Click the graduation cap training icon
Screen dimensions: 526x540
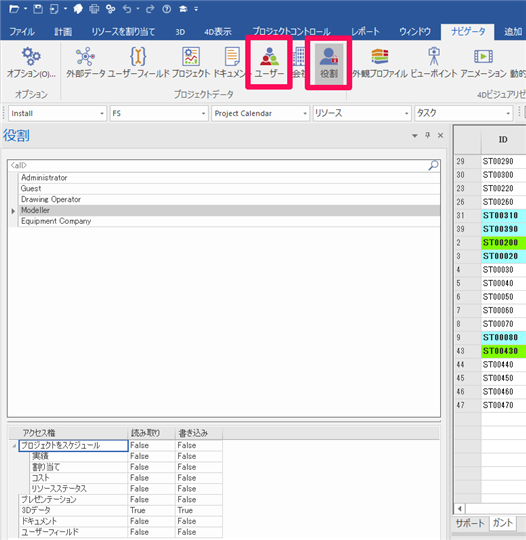pyautogui.click(x=183, y=9)
